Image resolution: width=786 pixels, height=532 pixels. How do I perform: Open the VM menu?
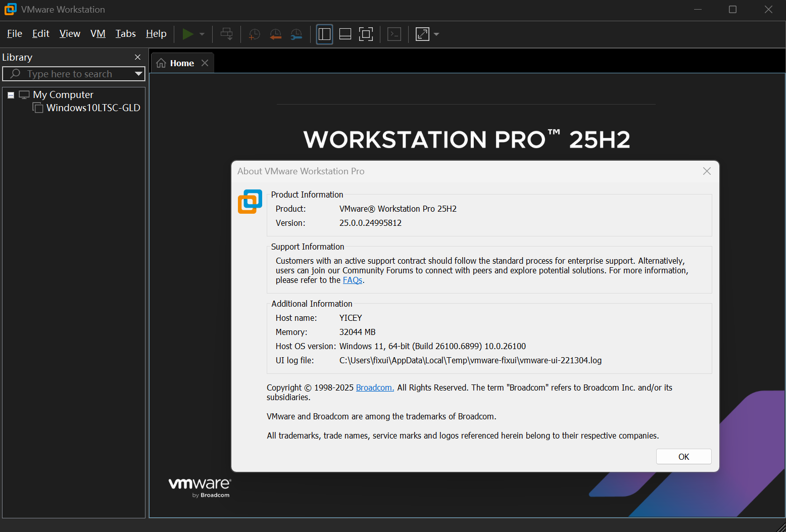coord(97,33)
